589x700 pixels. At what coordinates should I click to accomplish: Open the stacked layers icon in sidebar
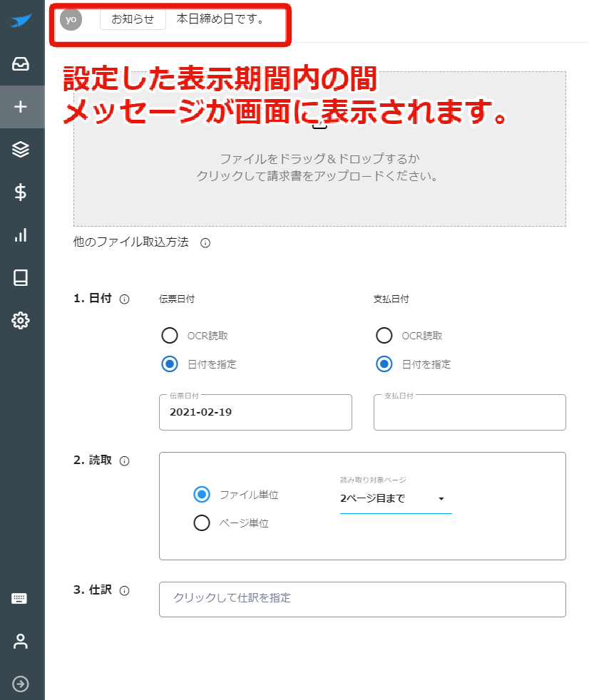tap(21, 150)
